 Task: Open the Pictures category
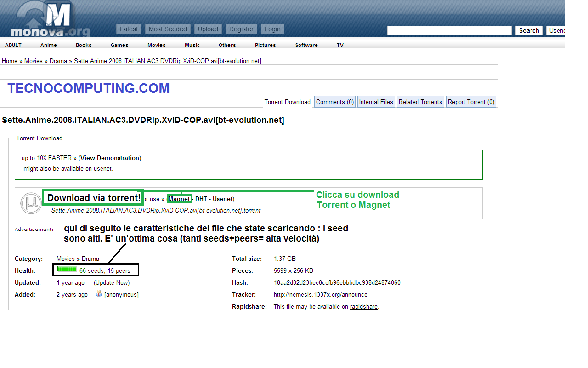click(x=266, y=45)
